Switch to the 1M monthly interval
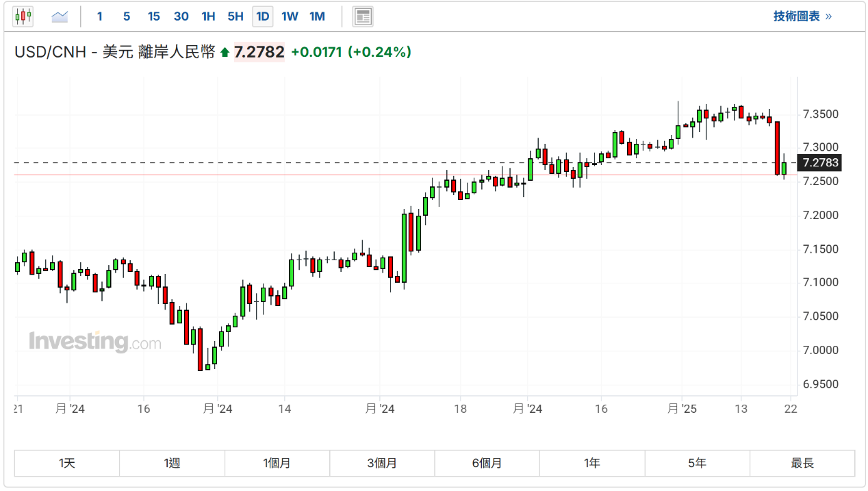 click(317, 16)
